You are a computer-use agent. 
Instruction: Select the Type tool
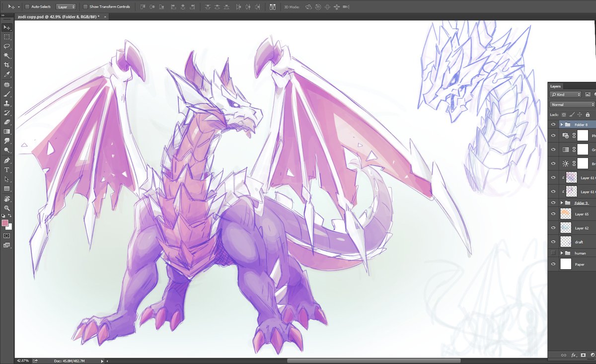coord(7,170)
